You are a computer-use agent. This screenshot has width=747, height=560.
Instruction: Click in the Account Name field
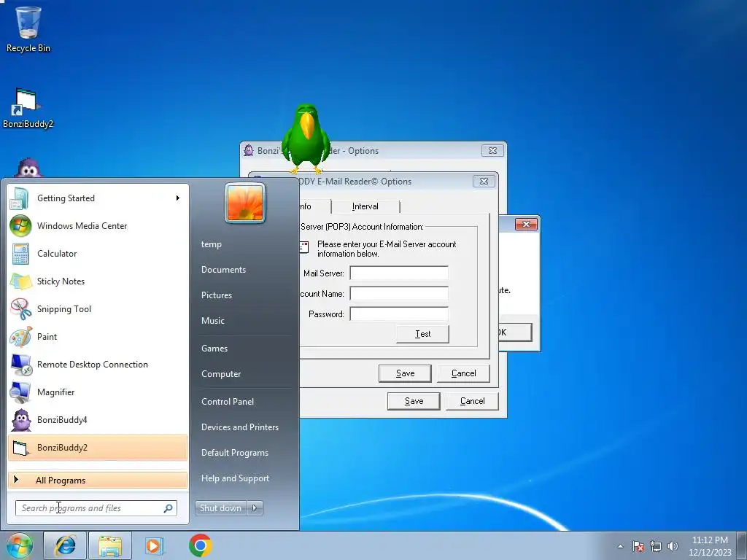[399, 293]
